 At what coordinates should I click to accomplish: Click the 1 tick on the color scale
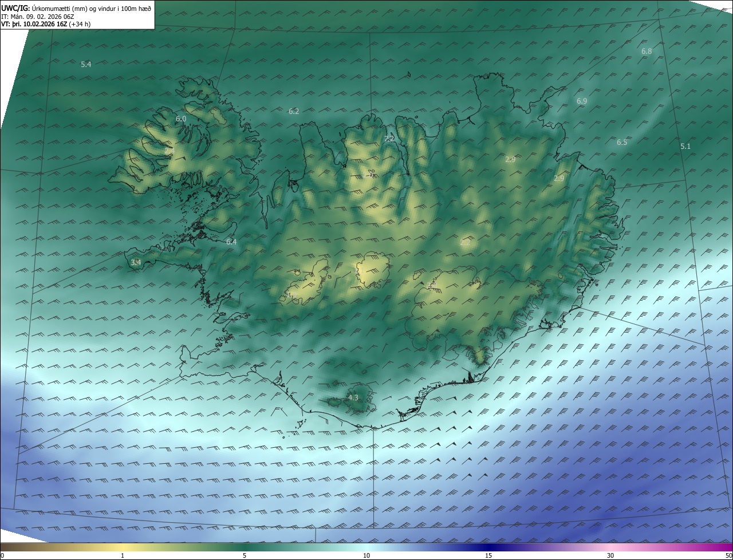click(x=123, y=555)
